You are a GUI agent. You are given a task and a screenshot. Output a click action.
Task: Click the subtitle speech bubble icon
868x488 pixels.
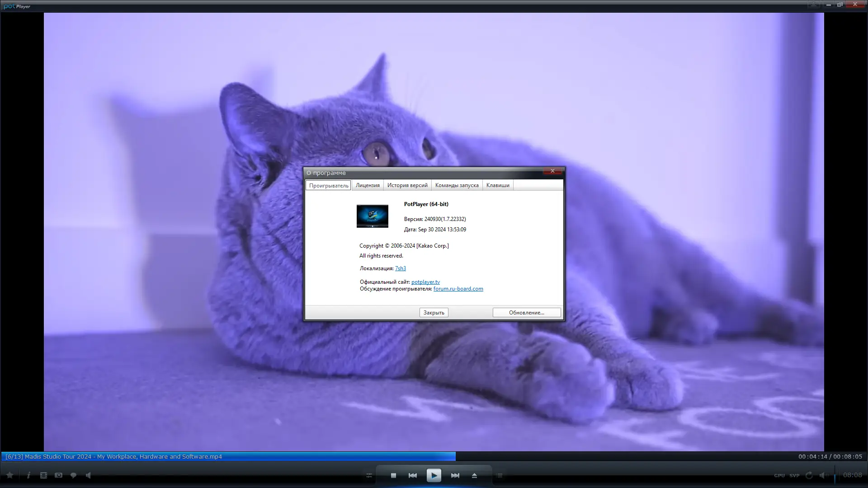(73, 475)
